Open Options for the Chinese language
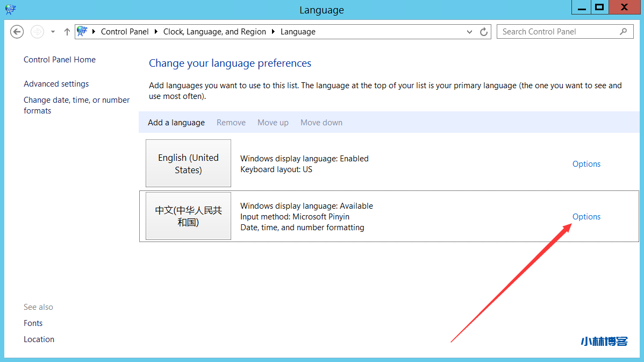This screenshot has height=362, width=644. 586,217
